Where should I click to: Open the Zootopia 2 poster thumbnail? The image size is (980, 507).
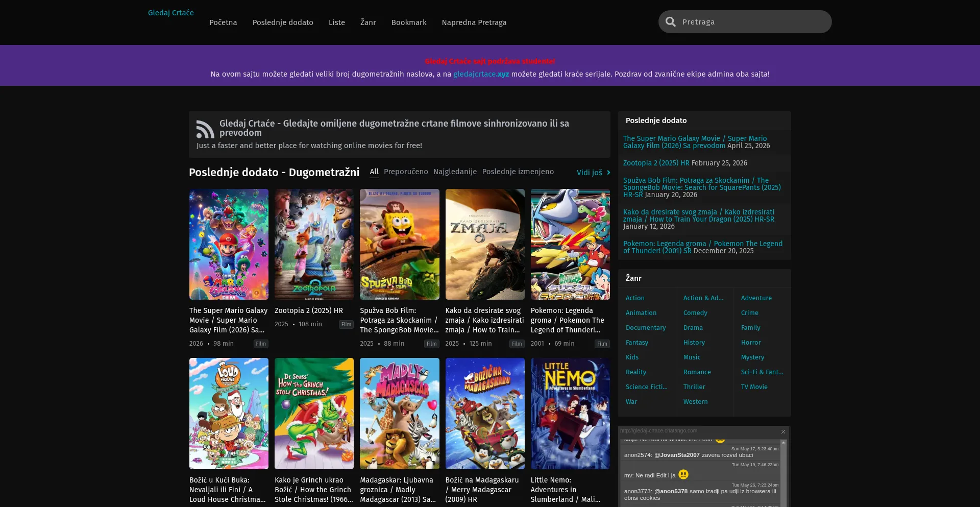(314, 244)
